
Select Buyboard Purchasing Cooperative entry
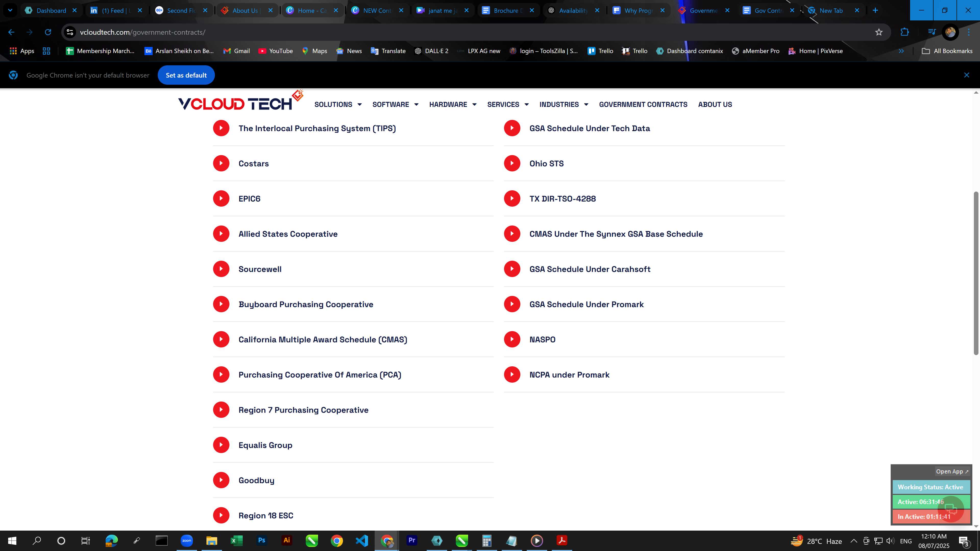pos(306,304)
